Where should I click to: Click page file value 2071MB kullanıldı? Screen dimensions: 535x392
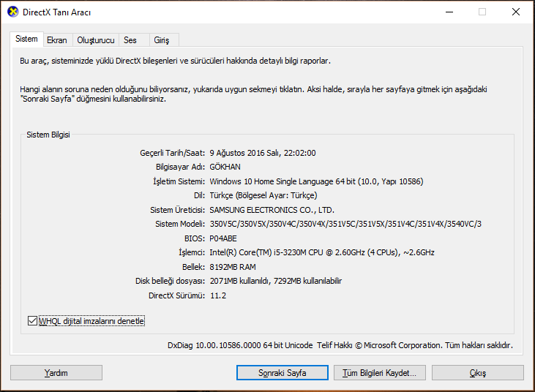coord(276,281)
